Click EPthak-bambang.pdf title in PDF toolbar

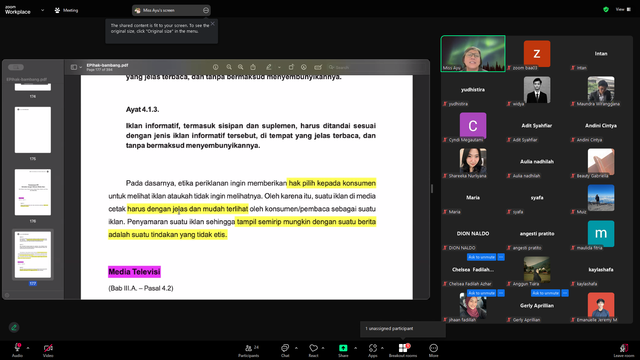coord(107,65)
